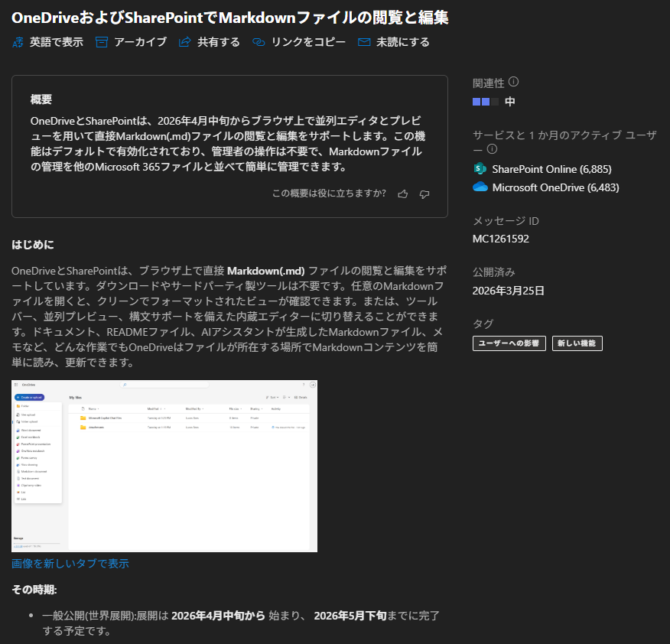Screen dimensions: 670x644
Task: Click the archive box icon
Action: (101, 42)
